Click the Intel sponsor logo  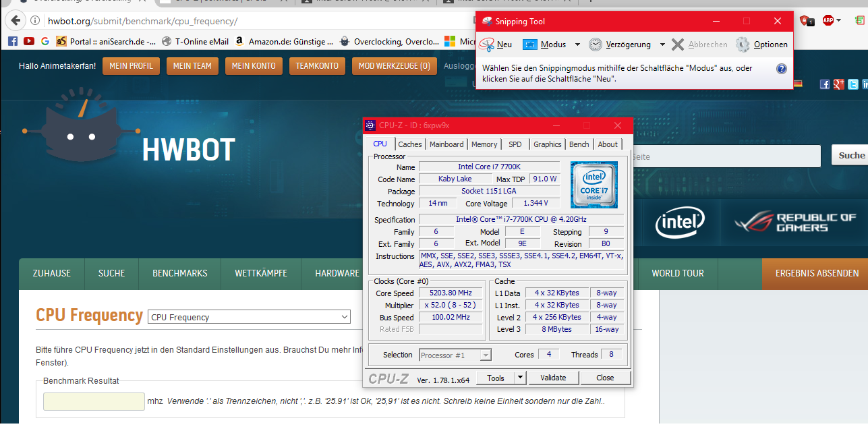pyautogui.click(x=681, y=223)
